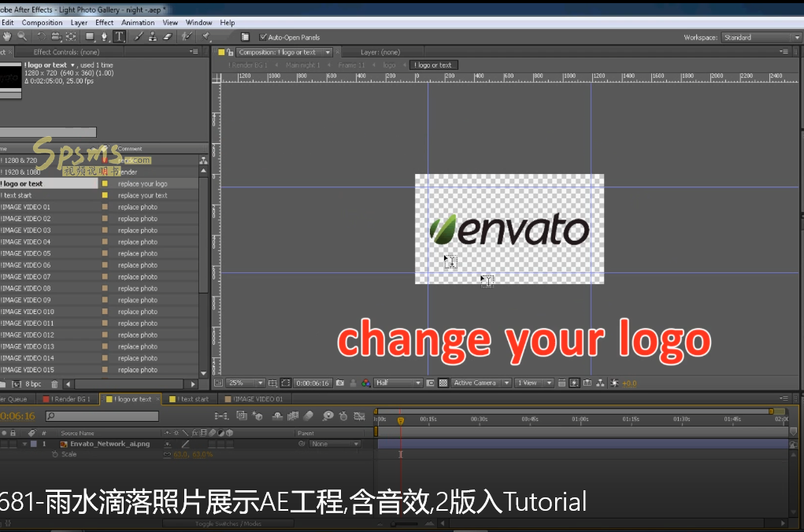Click the Graph Editor icon in timeline
This screenshot has width=804, height=532.
click(359, 416)
